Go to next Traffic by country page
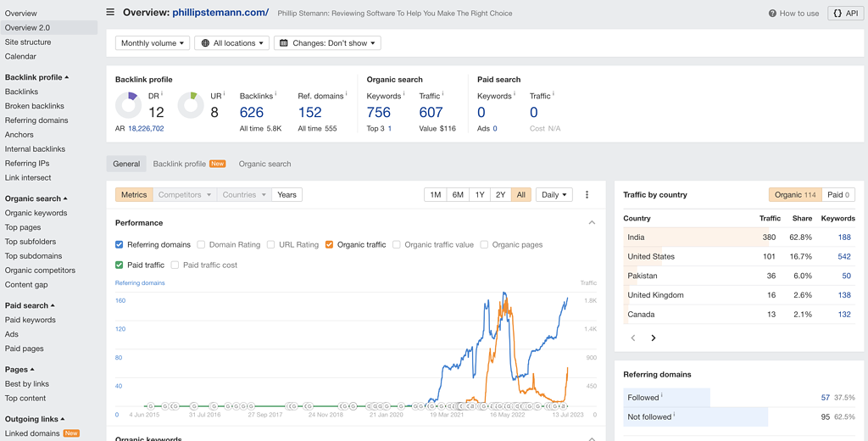 click(x=654, y=338)
